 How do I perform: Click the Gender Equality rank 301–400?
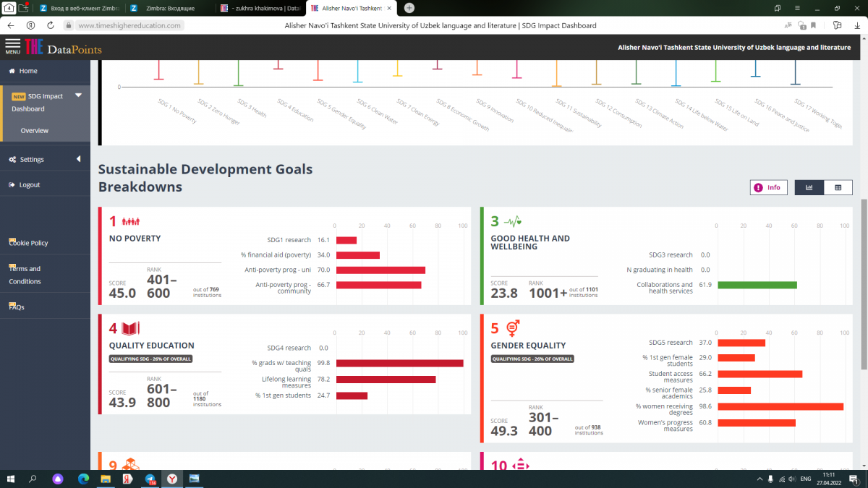pos(544,424)
